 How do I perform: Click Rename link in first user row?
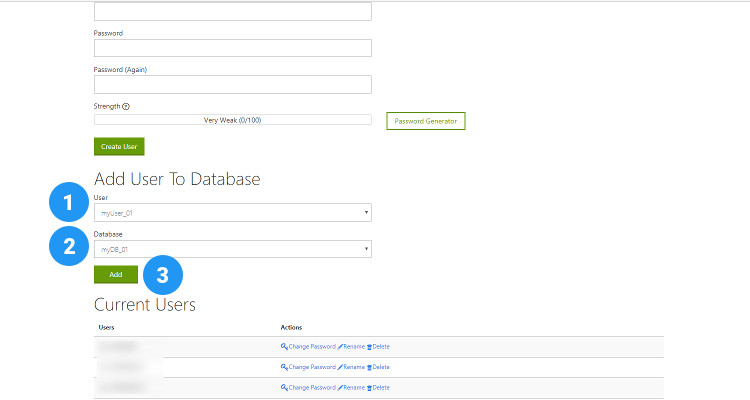pos(354,346)
